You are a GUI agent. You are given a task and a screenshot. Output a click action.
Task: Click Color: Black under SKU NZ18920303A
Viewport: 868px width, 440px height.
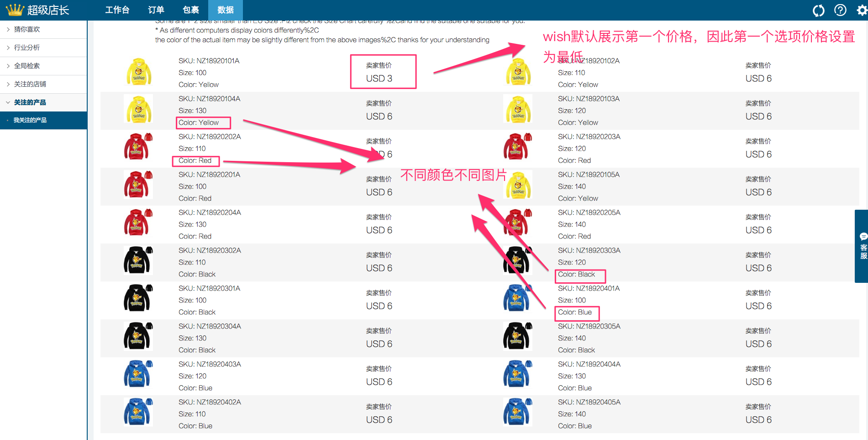pyautogui.click(x=577, y=274)
